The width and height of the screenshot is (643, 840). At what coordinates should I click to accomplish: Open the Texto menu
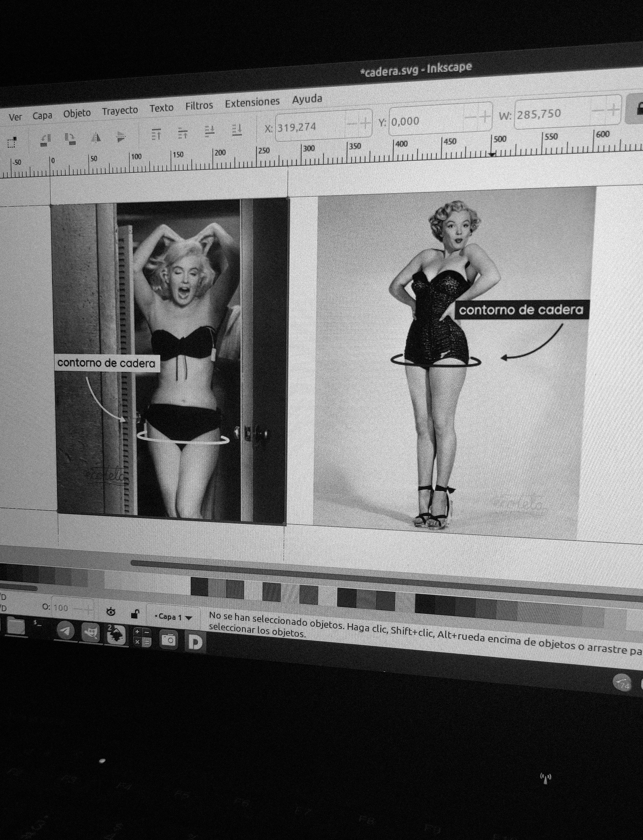[x=162, y=108]
